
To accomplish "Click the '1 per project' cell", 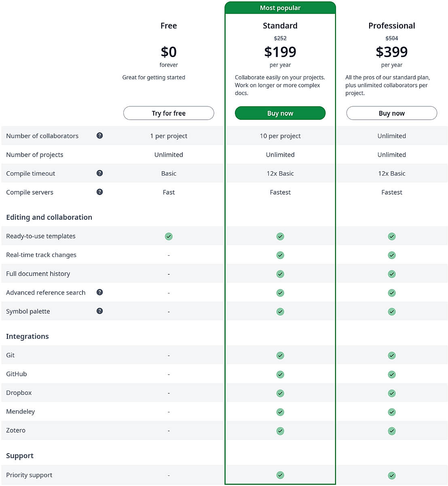I will (x=169, y=136).
